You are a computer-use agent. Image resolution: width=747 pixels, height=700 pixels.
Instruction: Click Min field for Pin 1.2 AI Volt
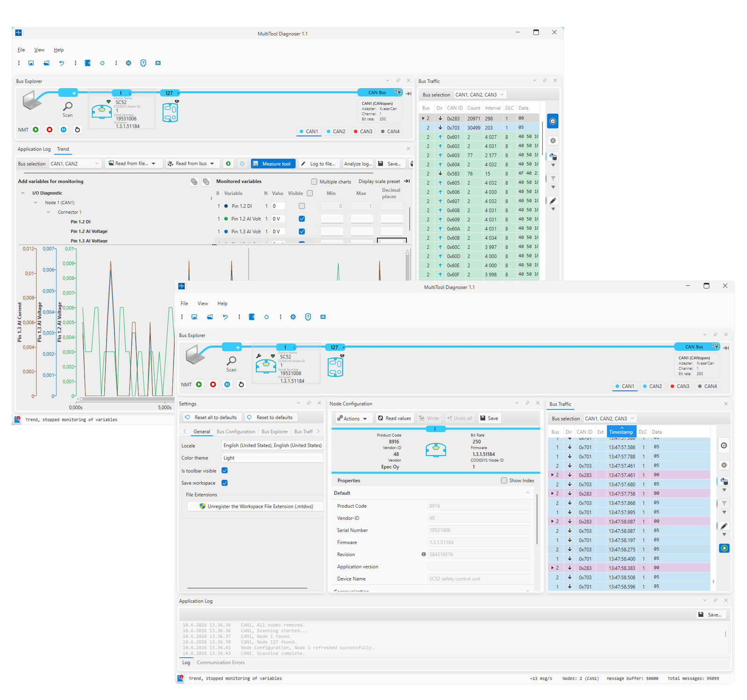click(x=332, y=218)
